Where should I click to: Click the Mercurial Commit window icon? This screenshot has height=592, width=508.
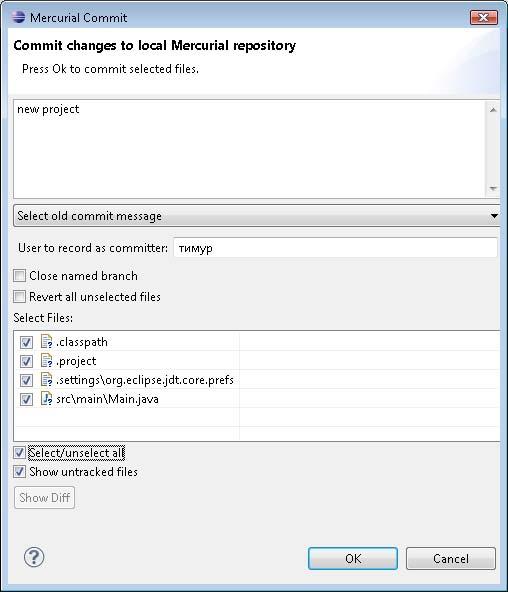[18, 17]
